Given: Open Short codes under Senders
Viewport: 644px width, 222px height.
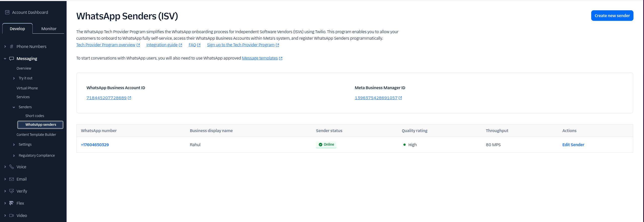Looking at the screenshot, I should pyautogui.click(x=35, y=116).
